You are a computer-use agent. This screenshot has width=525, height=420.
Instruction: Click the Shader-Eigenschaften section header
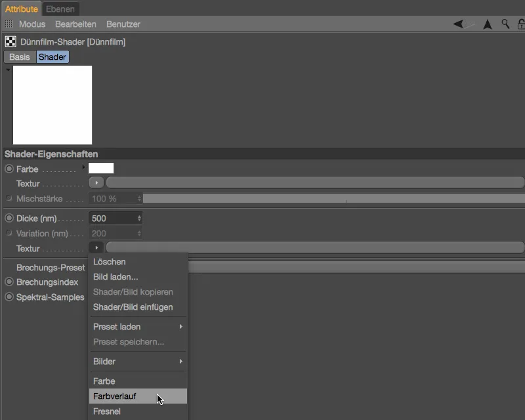[x=264, y=154]
